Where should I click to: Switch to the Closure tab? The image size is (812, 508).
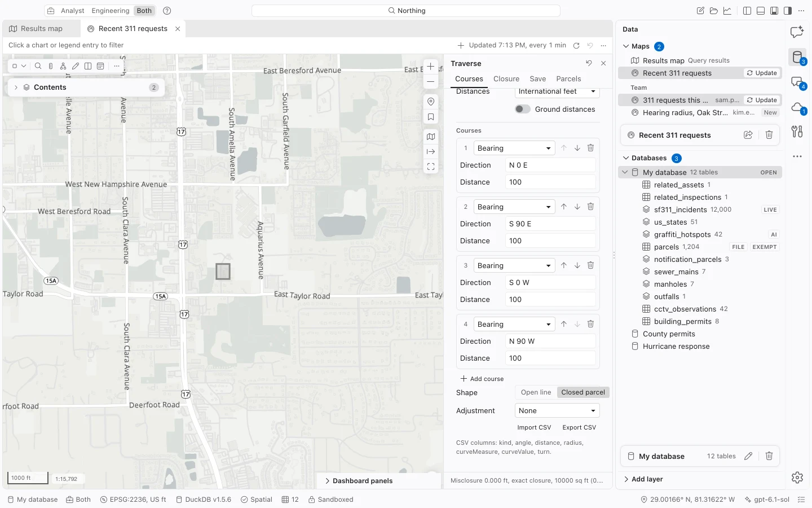pyautogui.click(x=506, y=79)
